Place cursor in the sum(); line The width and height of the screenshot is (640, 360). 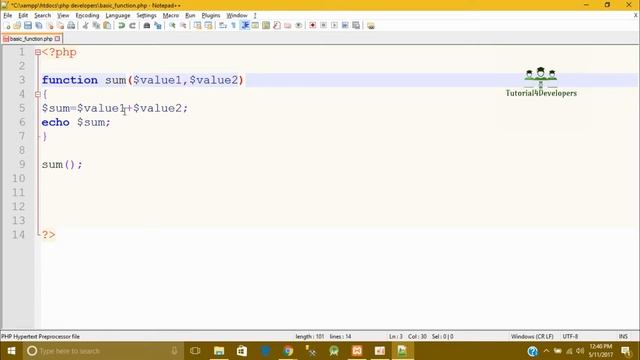(x=62, y=164)
